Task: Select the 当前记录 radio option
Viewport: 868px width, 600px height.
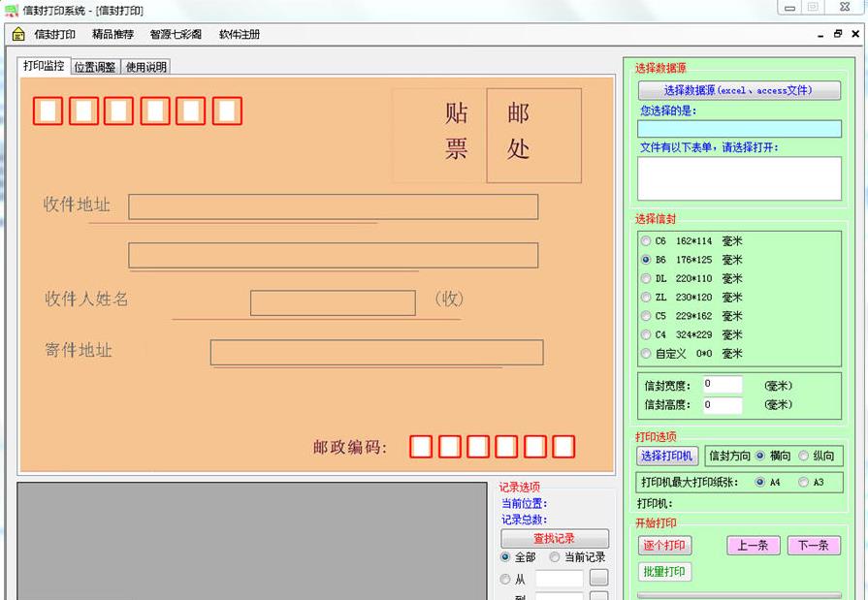Action: pyautogui.click(x=555, y=557)
